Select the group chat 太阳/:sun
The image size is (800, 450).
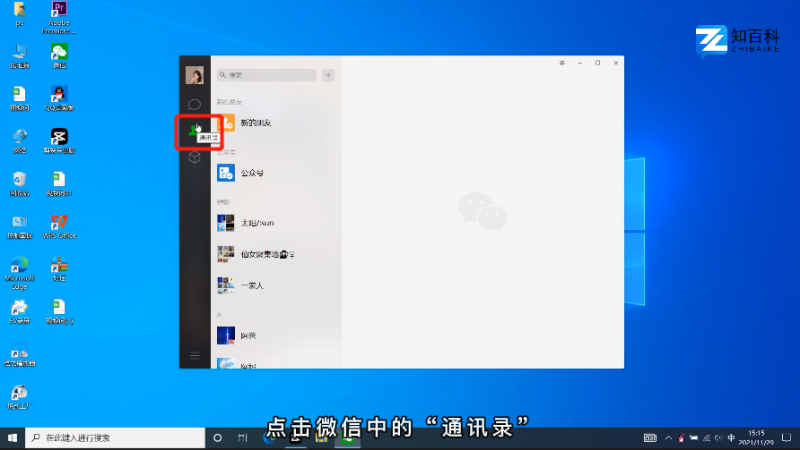point(276,223)
